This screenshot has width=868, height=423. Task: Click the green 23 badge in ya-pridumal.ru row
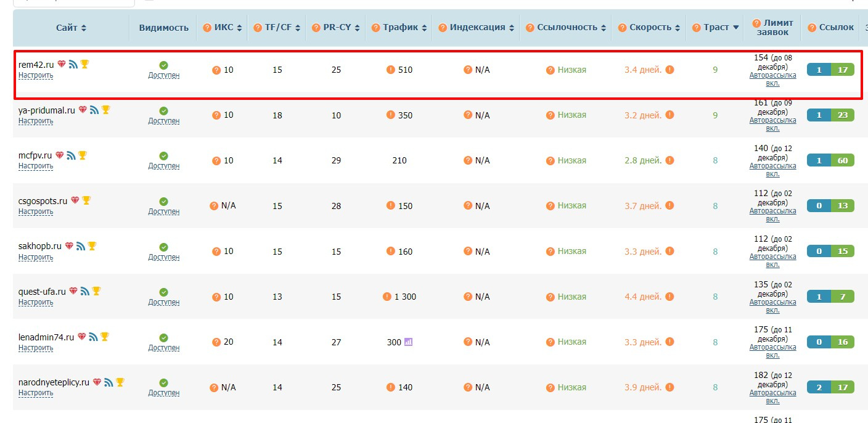843,115
